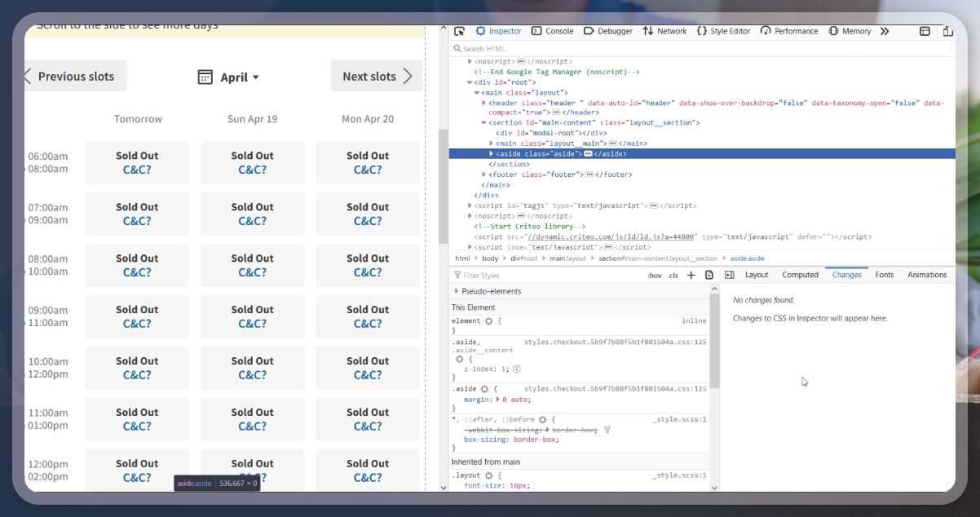This screenshot has width=980, height=517.
Task: Open the Console tab
Action: point(553,31)
